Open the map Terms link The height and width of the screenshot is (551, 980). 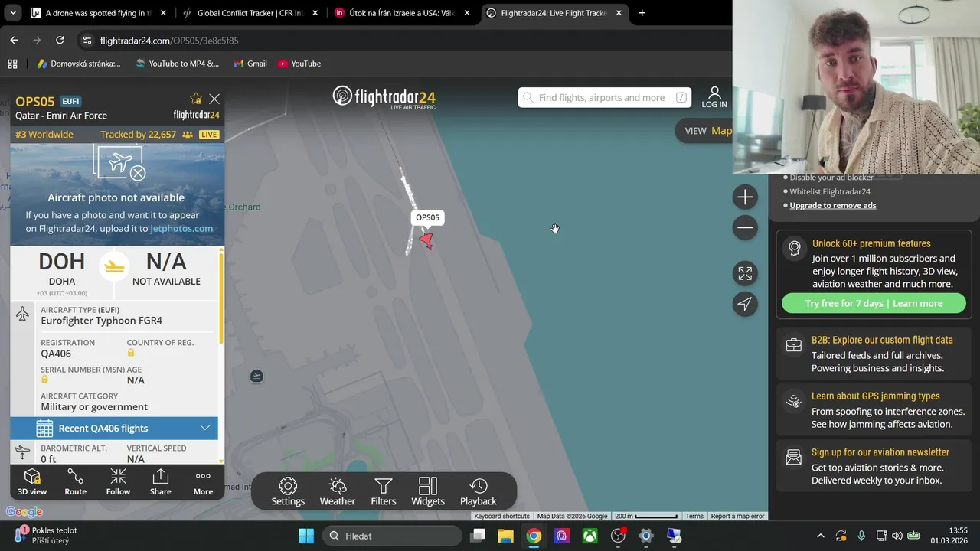point(694,516)
